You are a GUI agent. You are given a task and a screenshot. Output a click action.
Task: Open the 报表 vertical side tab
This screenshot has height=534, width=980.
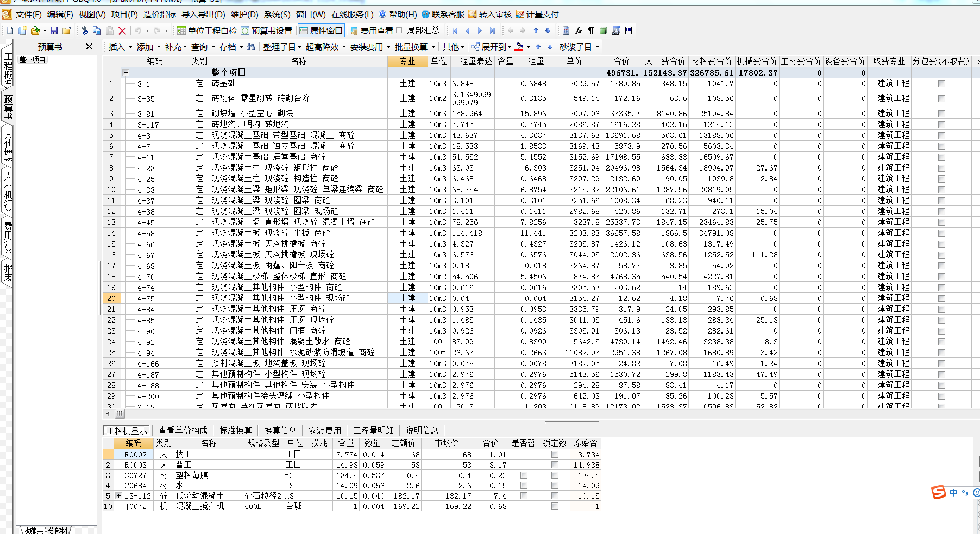point(8,273)
